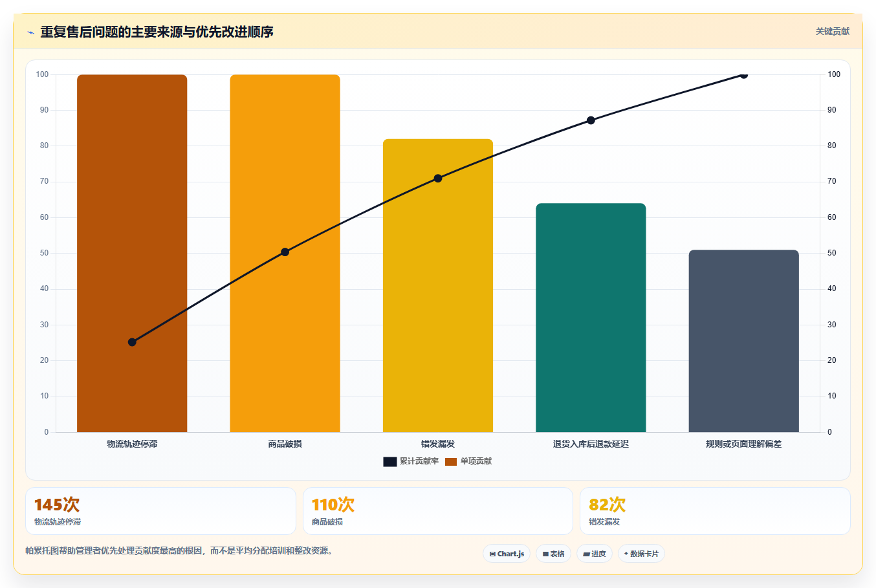The height and width of the screenshot is (588, 876).
Task: Click the 商品破损 axis label
Action: [x=285, y=444]
